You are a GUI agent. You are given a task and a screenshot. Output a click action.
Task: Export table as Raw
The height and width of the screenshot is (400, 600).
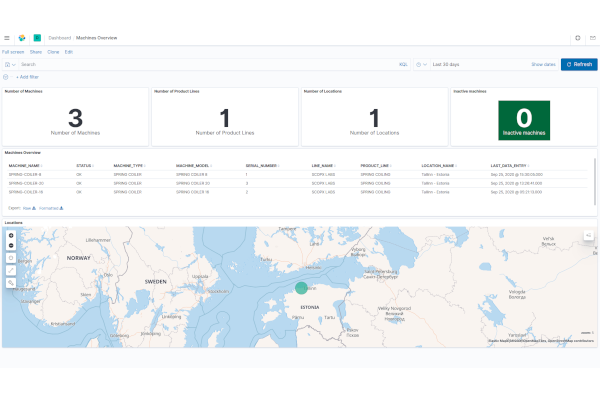(x=29, y=208)
